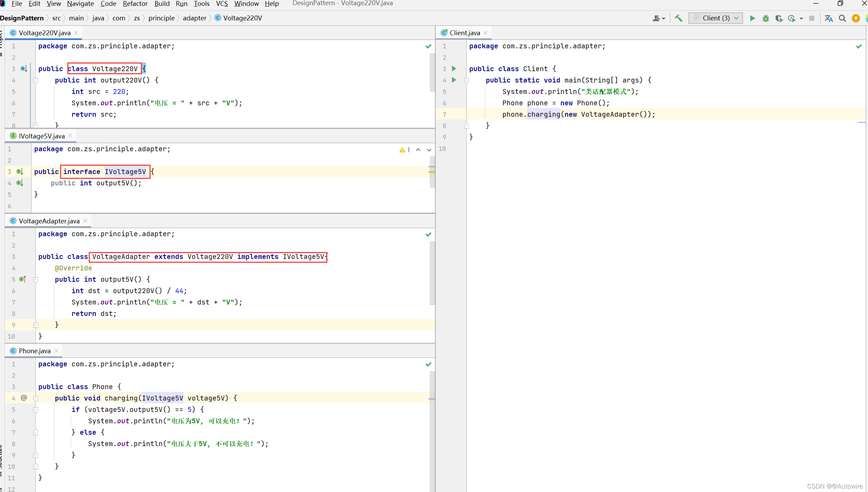Click the Phone editor vertical scrollbar
The image size is (868, 492).
(432, 432)
